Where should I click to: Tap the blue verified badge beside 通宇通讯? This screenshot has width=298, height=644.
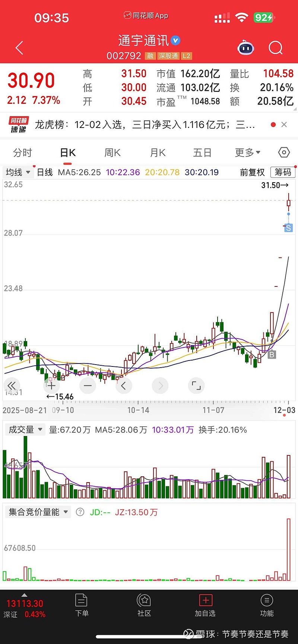point(175,40)
